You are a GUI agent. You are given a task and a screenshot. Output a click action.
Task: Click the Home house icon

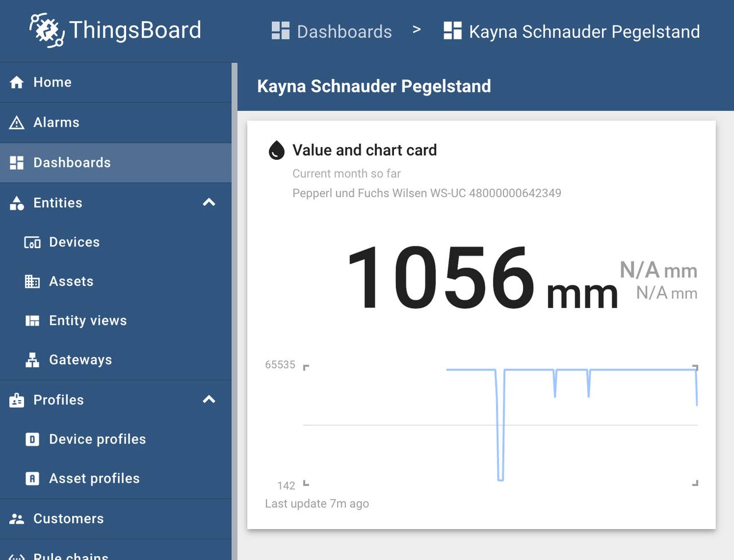coord(17,83)
